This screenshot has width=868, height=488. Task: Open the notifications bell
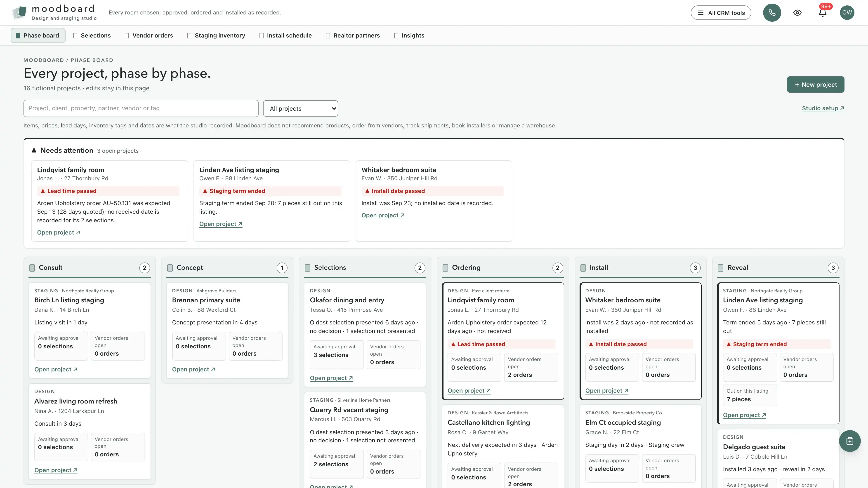[823, 13]
